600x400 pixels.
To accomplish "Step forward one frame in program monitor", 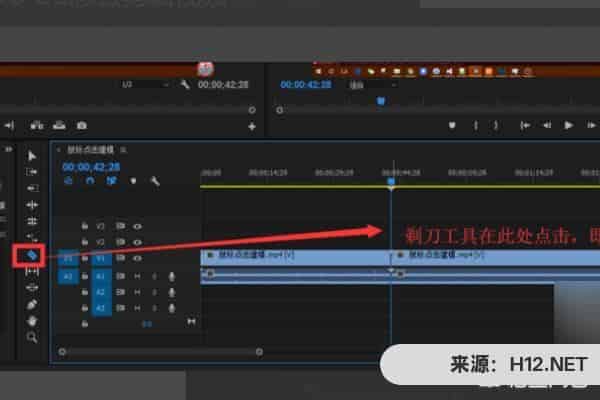I will click(x=591, y=125).
